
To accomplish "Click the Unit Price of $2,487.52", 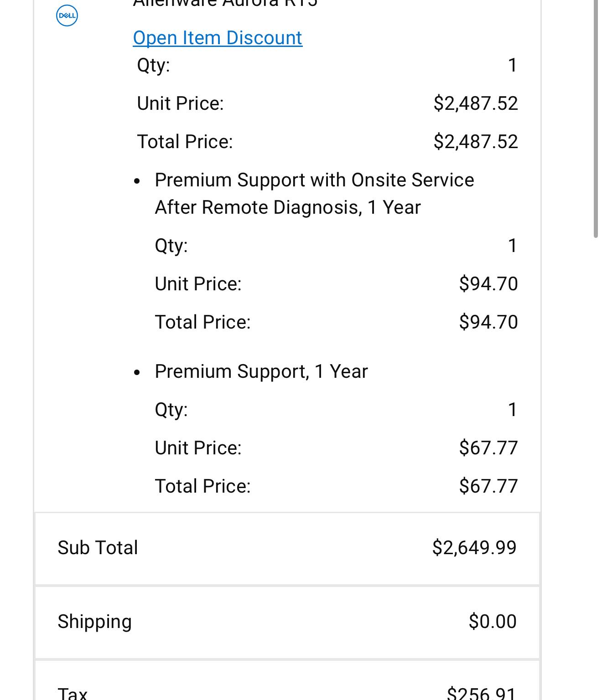I will point(476,103).
